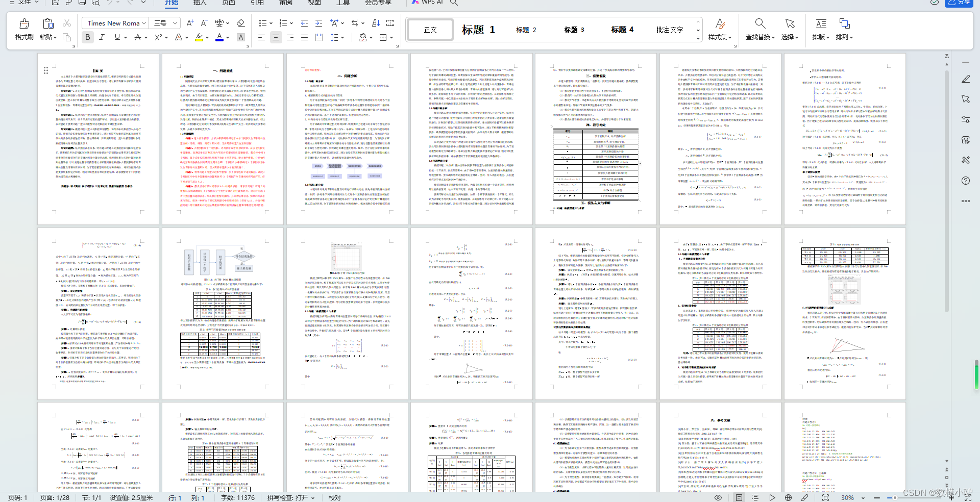
Task: Increase paragraph indent icon
Action: click(318, 23)
